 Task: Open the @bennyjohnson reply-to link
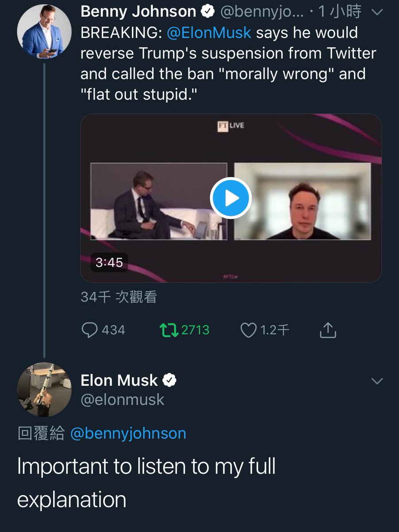pyautogui.click(x=128, y=433)
